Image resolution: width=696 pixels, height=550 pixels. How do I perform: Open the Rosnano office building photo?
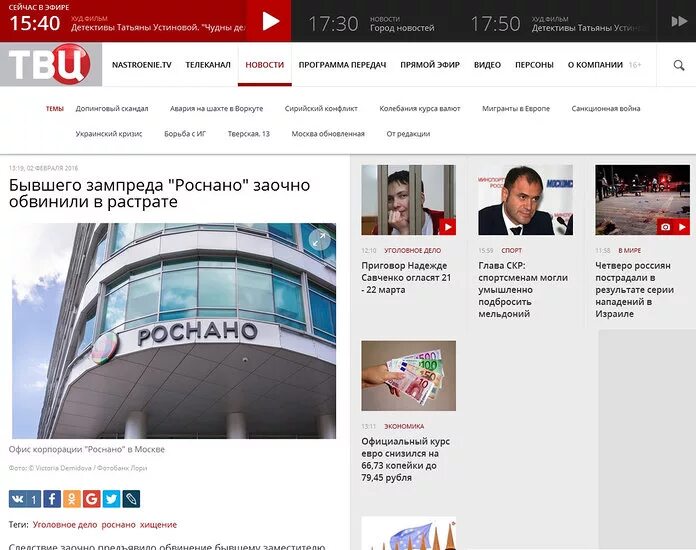174,331
